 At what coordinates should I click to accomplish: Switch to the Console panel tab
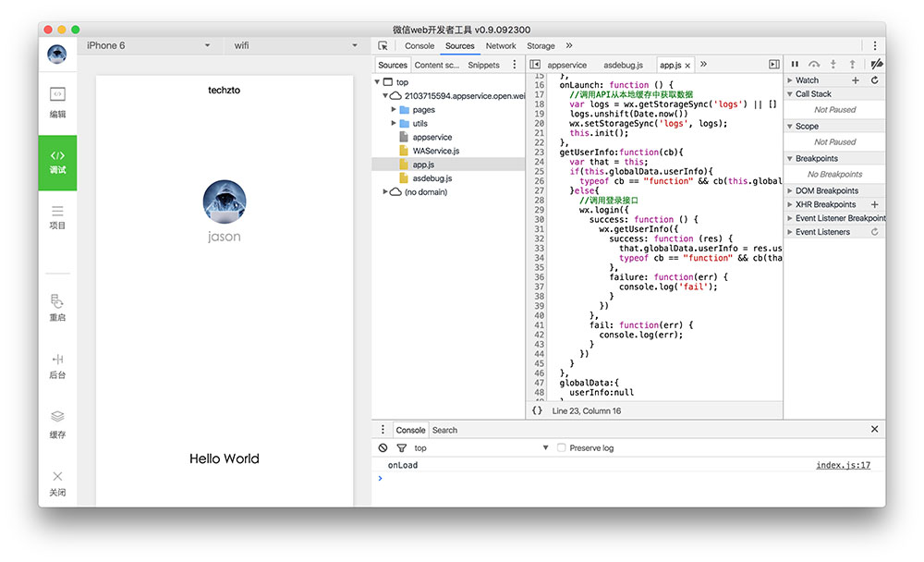[419, 46]
